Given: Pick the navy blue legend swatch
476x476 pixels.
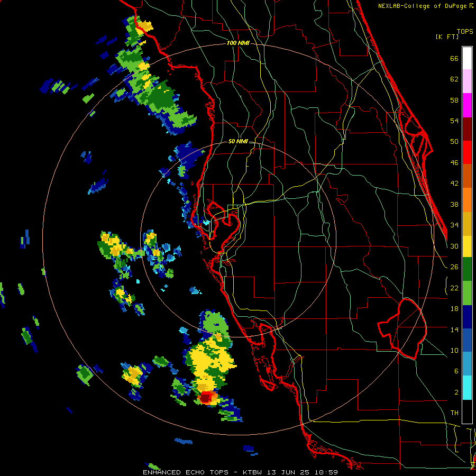Looking at the screenshot, I should pyautogui.click(x=467, y=317).
